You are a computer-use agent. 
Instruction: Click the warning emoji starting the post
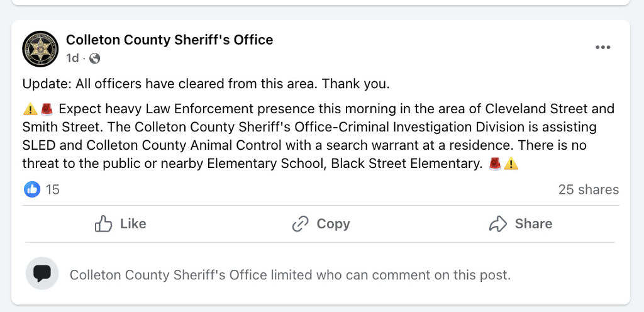click(30, 109)
